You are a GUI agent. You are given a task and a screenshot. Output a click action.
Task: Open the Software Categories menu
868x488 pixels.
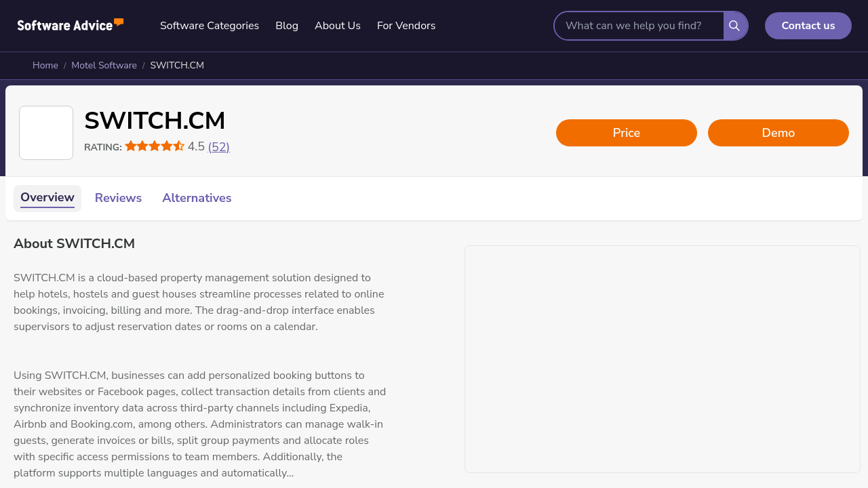tap(210, 26)
